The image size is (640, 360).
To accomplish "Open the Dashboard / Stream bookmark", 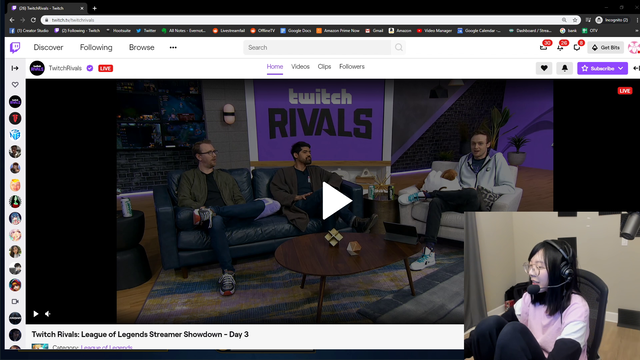I will [530, 31].
